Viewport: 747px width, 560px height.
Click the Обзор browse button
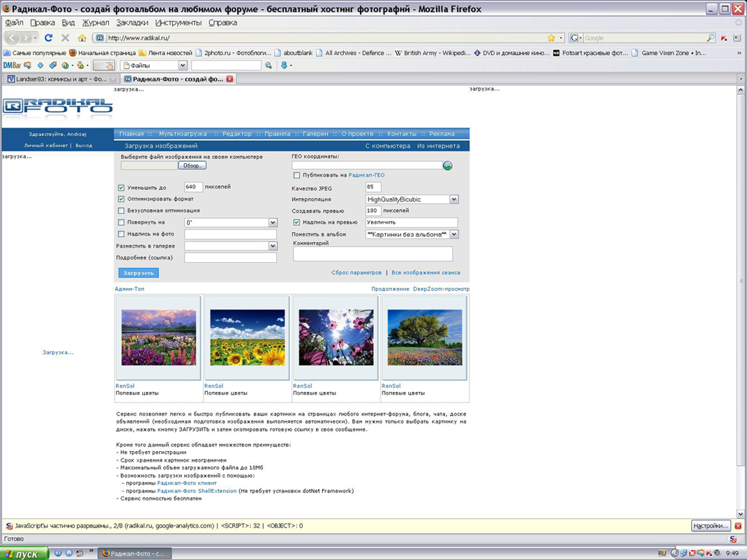pos(192,165)
